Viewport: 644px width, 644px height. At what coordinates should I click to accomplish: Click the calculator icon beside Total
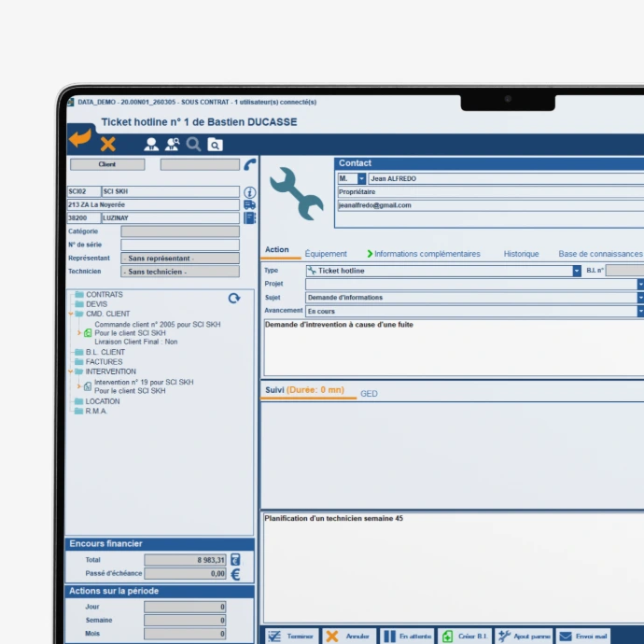[235, 559]
